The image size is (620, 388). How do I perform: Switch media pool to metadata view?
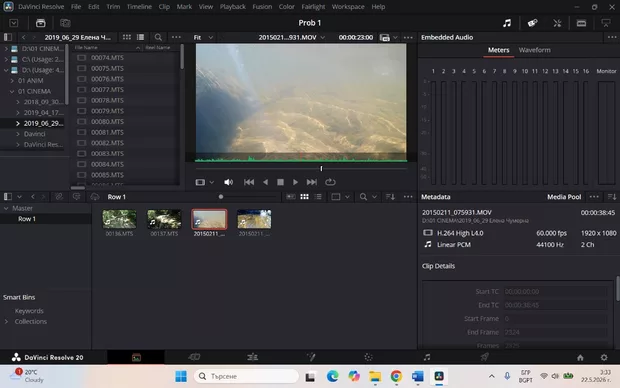(291, 197)
